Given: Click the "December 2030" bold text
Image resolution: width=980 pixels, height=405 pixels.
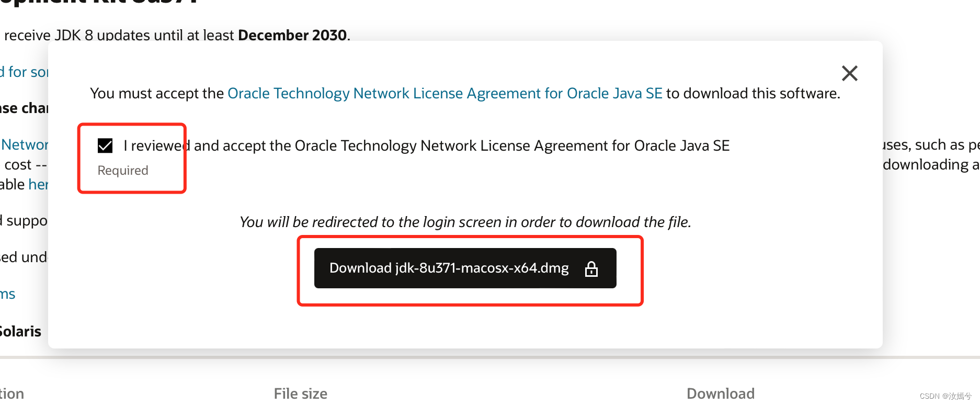Looking at the screenshot, I should coord(292,35).
